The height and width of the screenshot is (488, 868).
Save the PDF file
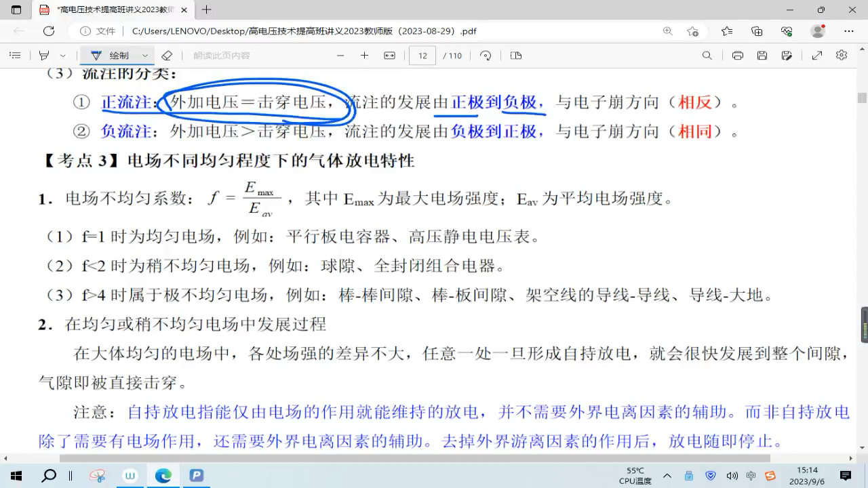[762, 56]
